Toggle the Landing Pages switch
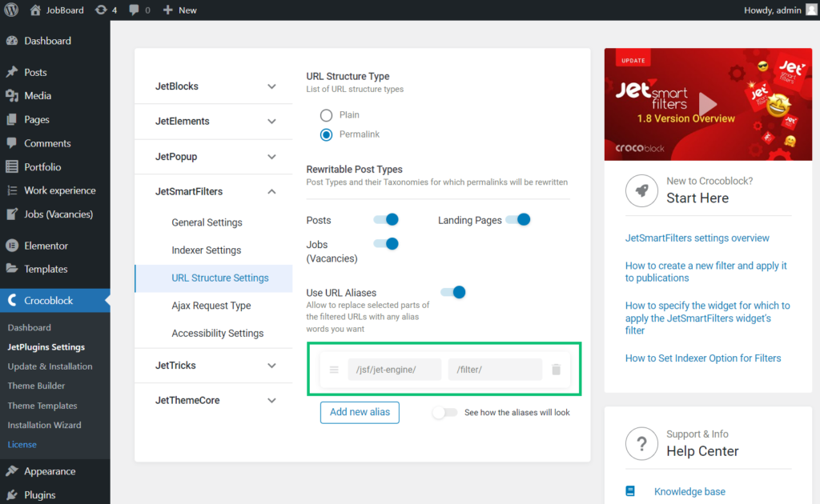Viewport: 820px width, 504px height. (518, 220)
